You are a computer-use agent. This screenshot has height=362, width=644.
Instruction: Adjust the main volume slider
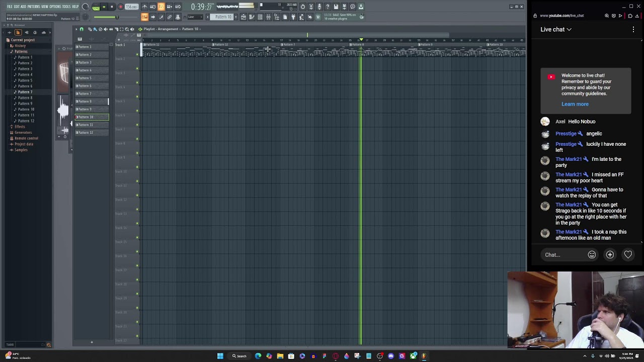click(x=116, y=17)
